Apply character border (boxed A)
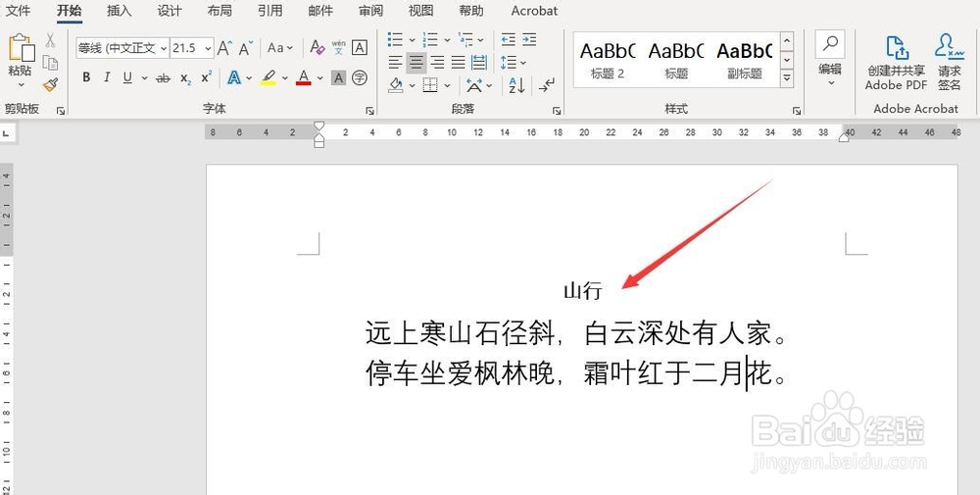This screenshot has width=980, height=495. (x=360, y=47)
